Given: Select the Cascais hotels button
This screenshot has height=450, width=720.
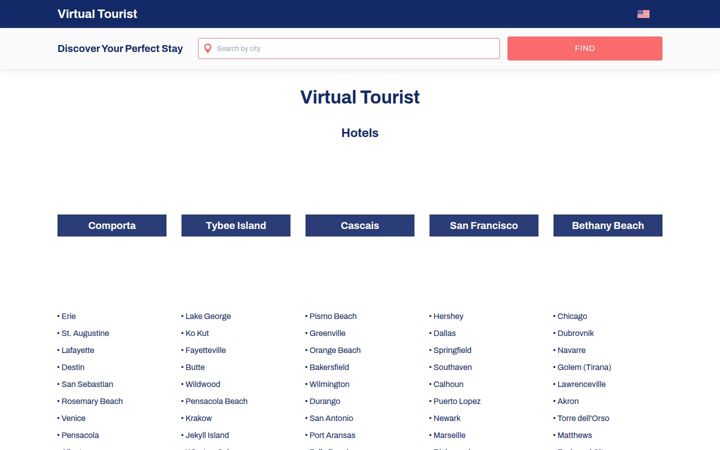Looking at the screenshot, I should click(360, 225).
